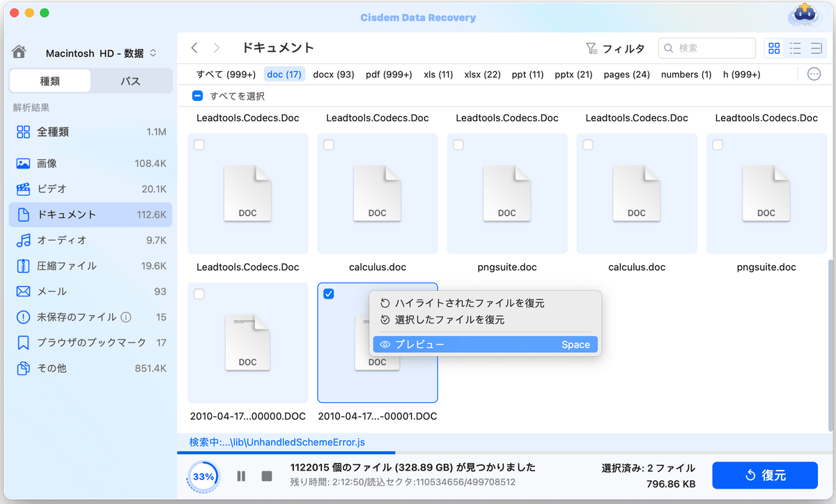The image size is (836, 504).
Task: Pause the ongoing scan
Action: coord(241,476)
